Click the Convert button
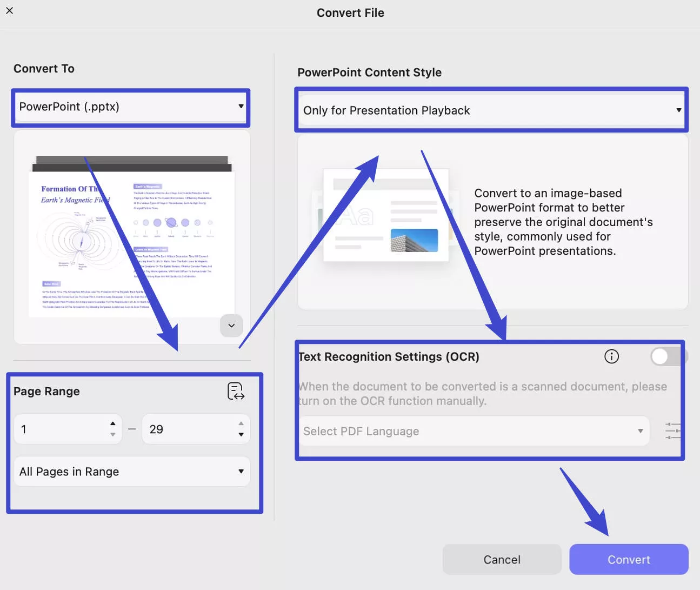The height and width of the screenshot is (590, 700). (629, 560)
